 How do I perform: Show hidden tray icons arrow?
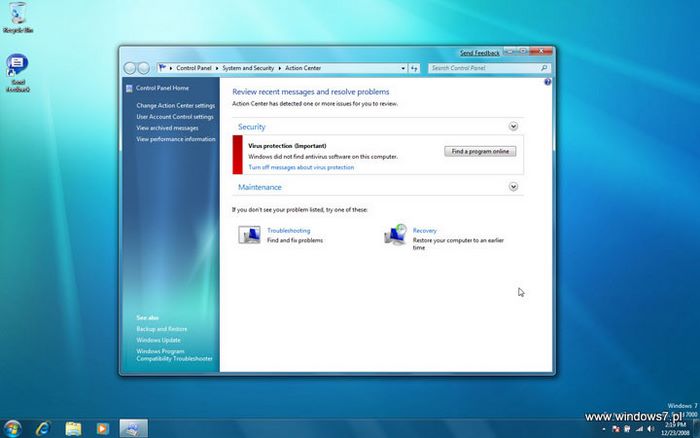pyautogui.click(x=604, y=430)
